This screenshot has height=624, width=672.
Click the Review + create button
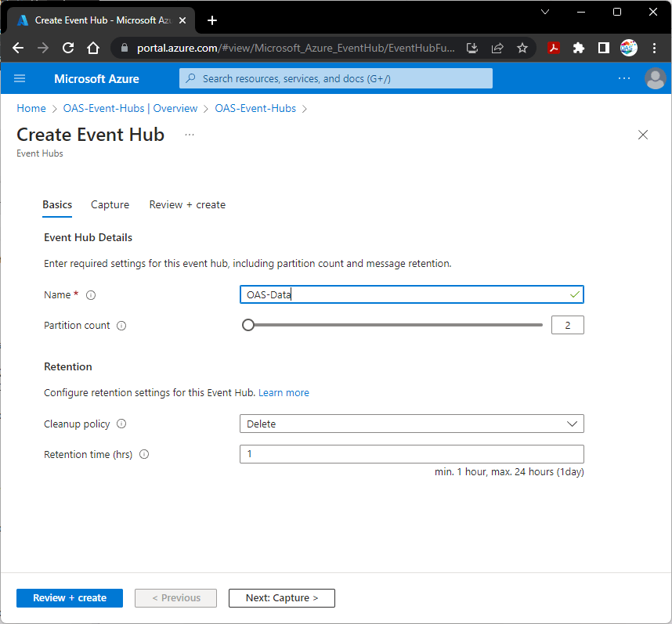pos(69,597)
